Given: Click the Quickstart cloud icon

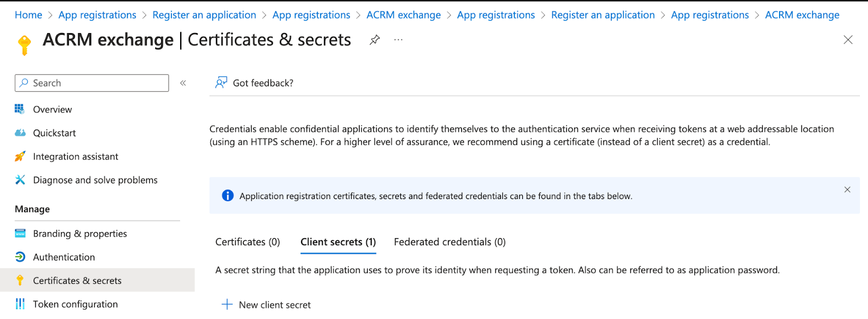Looking at the screenshot, I should click(x=20, y=133).
